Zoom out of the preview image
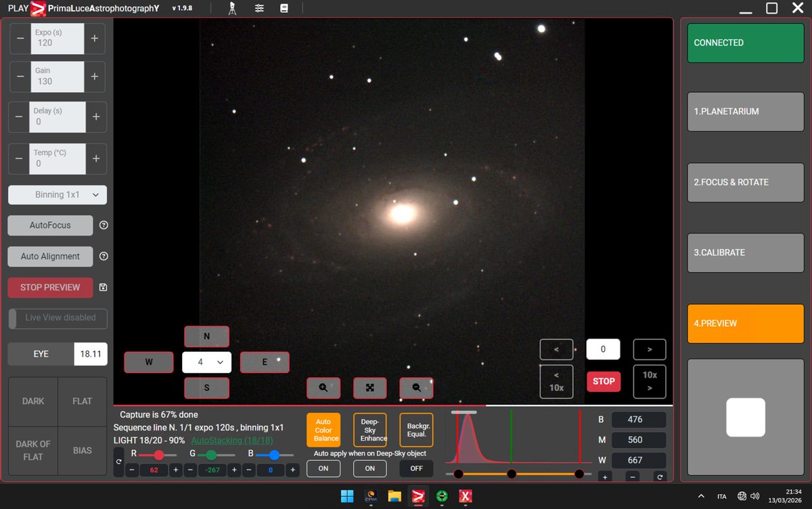The height and width of the screenshot is (509, 812). coord(416,388)
